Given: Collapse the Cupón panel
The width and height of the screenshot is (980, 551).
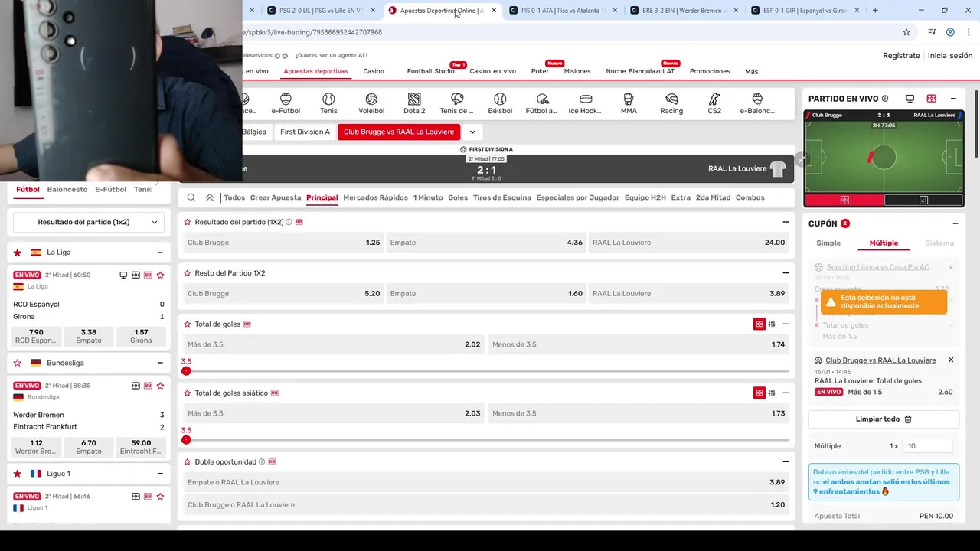Looking at the screenshot, I should pos(955,223).
